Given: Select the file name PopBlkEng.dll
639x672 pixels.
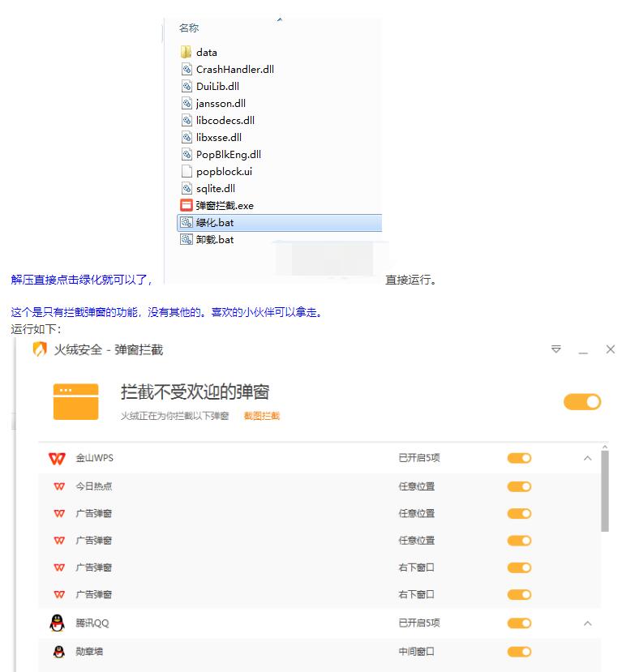Looking at the screenshot, I should tap(229, 154).
